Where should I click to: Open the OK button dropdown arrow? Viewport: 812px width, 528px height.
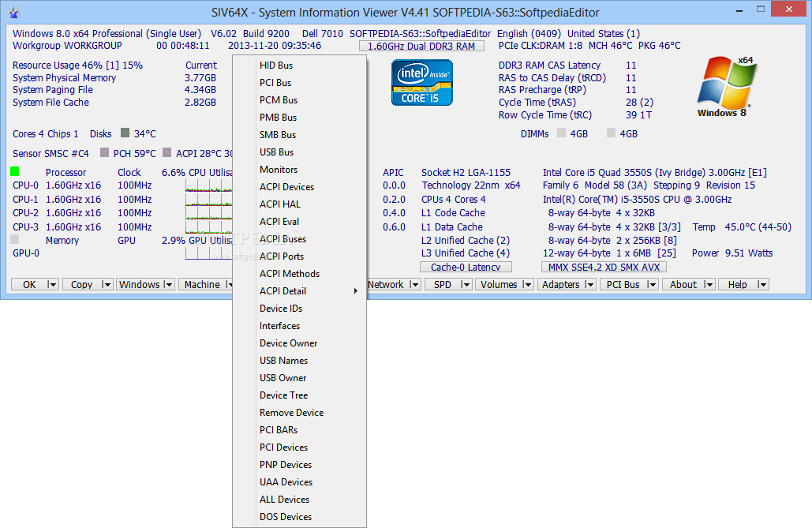52,284
